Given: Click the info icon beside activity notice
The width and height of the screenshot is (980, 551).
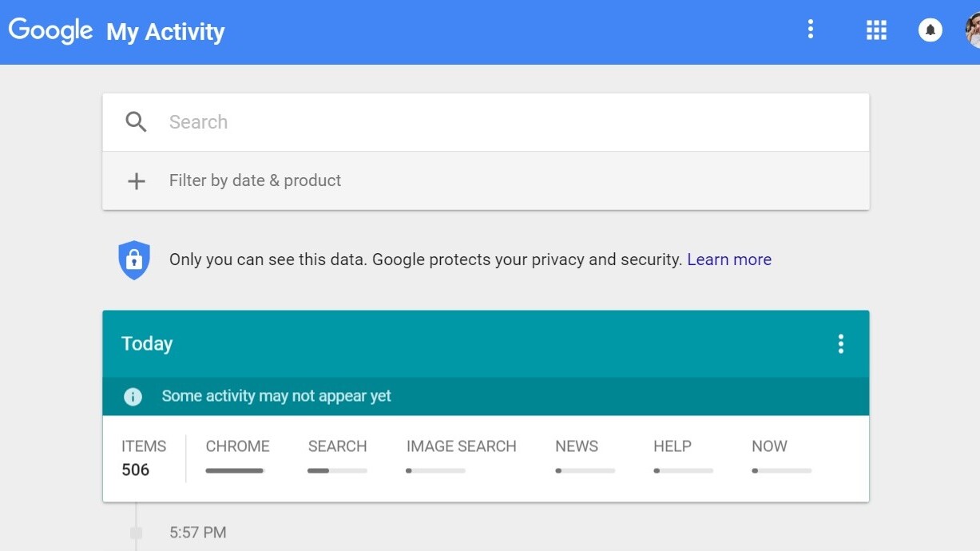Looking at the screenshot, I should [x=133, y=396].
